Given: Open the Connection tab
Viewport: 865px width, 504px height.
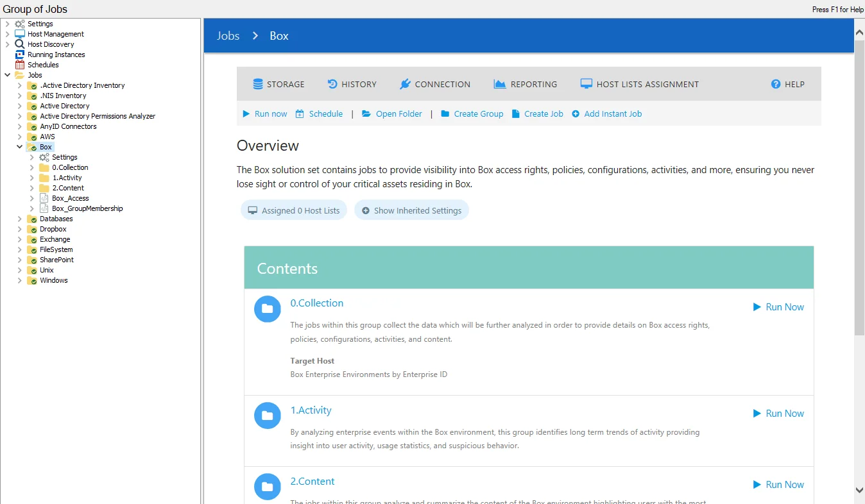Looking at the screenshot, I should tap(435, 84).
